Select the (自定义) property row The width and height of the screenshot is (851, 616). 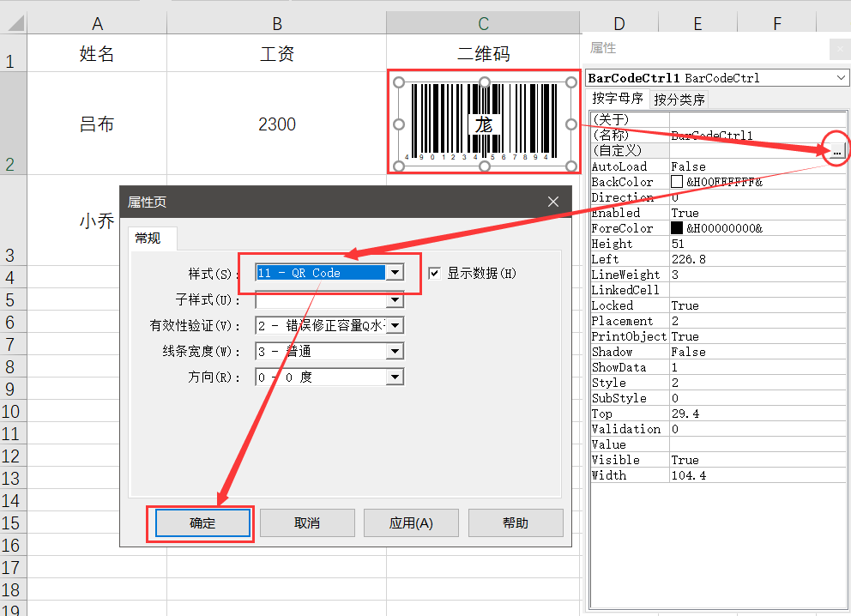point(718,150)
